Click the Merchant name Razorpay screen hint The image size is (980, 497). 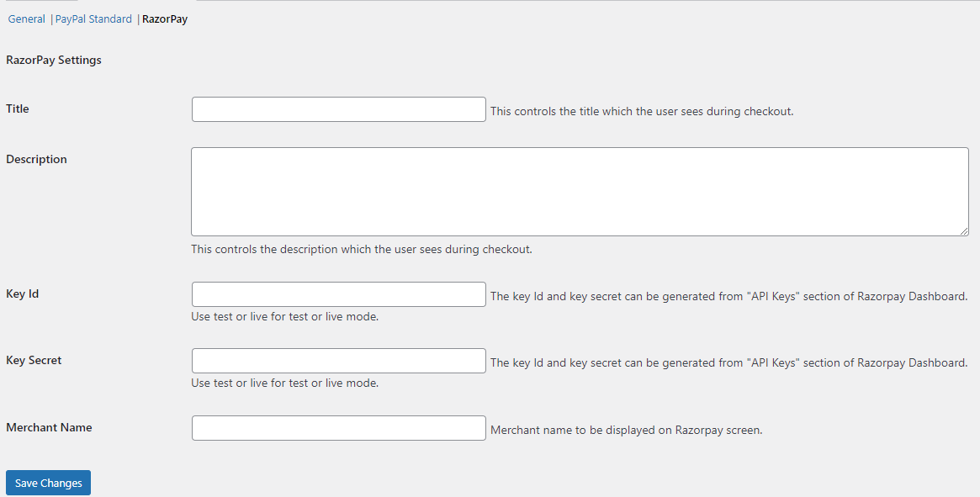(x=626, y=430)
